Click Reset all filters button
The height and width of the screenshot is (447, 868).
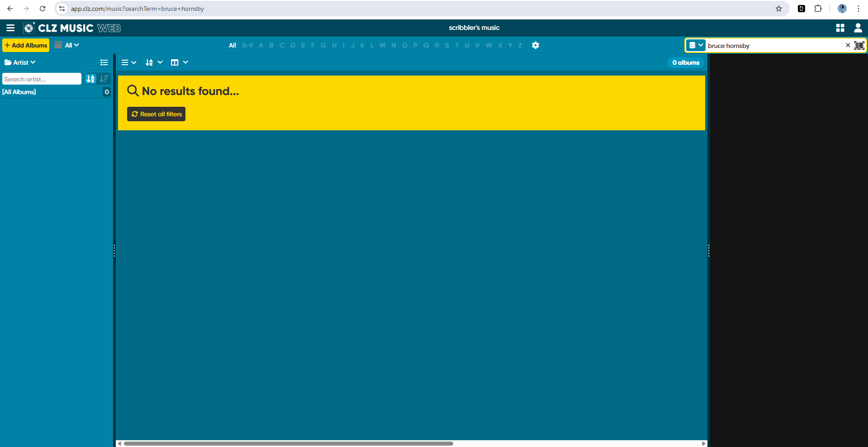click(x=157, y=114)
